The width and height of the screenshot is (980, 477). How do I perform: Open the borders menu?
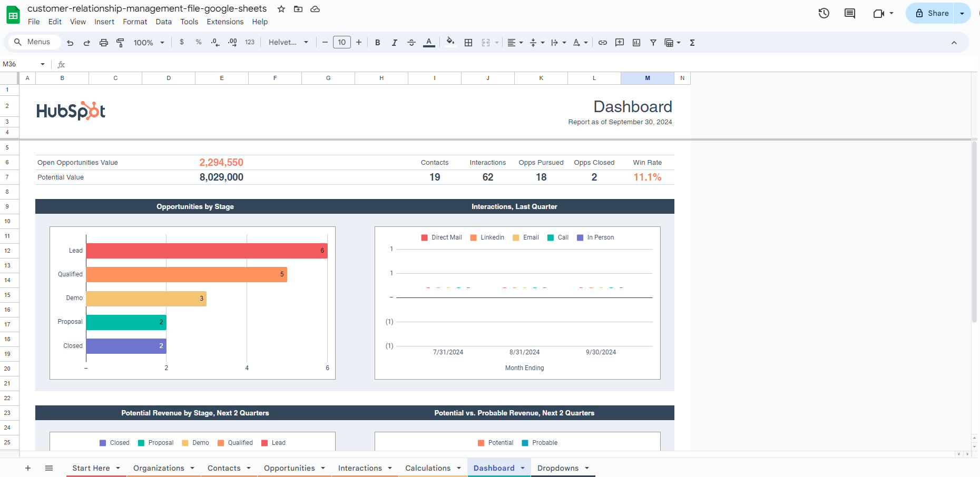tap(468, 42)
